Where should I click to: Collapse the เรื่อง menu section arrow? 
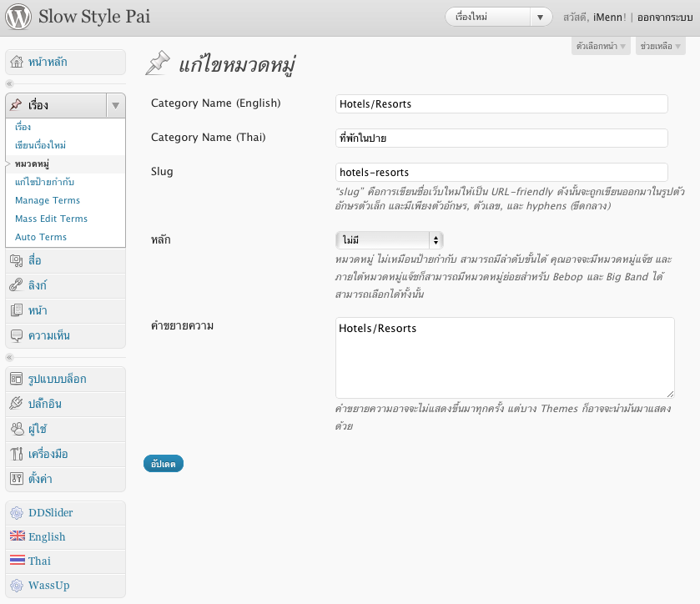[x=116, y=105]
